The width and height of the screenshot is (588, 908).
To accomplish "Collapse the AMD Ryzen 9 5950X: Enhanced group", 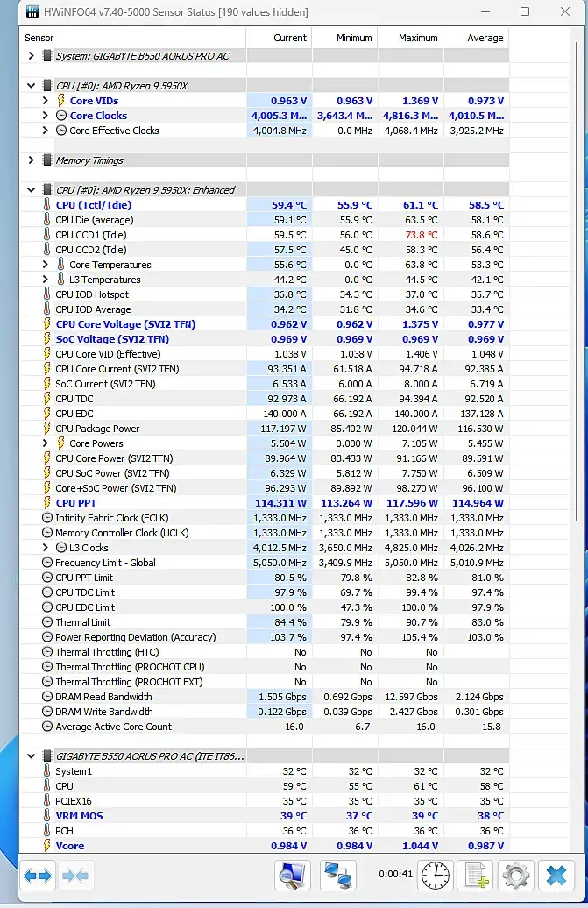I will pyautogui.click(x=32, y=190).
